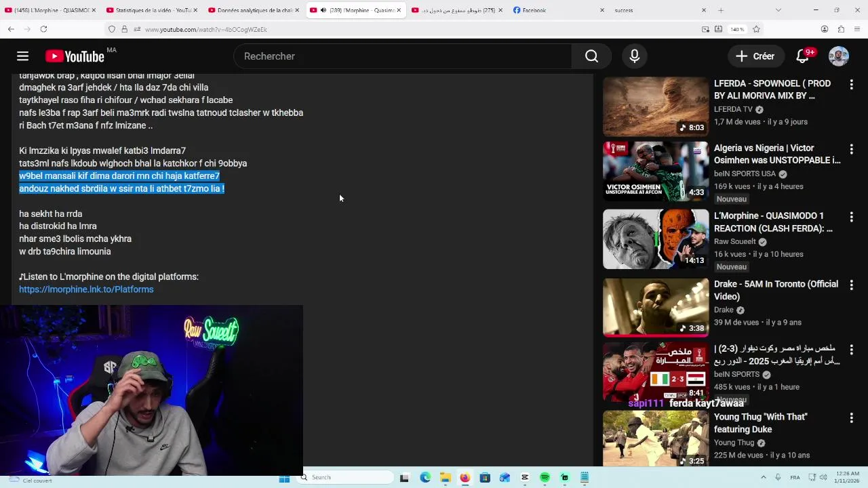Click the tracking protection shield icon
Image resolution: width=868 pixels, height=488 pixels.
pos(112,29)
